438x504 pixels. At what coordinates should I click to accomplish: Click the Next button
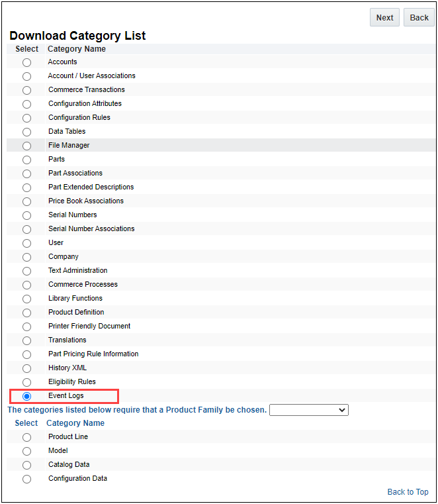coord(384,18)
